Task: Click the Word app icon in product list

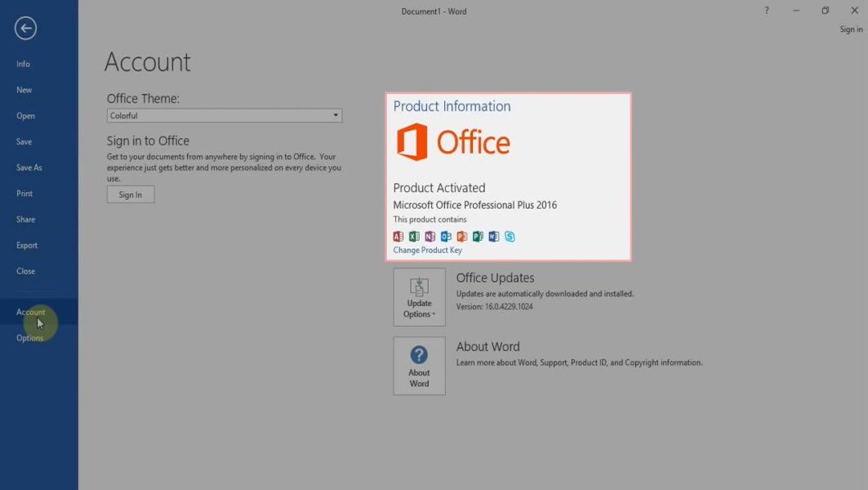Action: [x=494, y=236]
